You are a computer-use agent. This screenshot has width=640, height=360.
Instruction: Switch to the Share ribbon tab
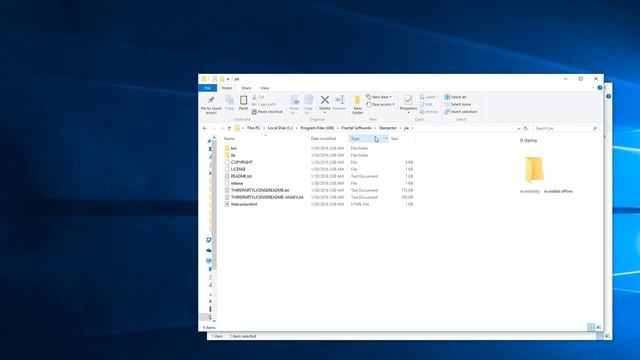pos(246,88)
